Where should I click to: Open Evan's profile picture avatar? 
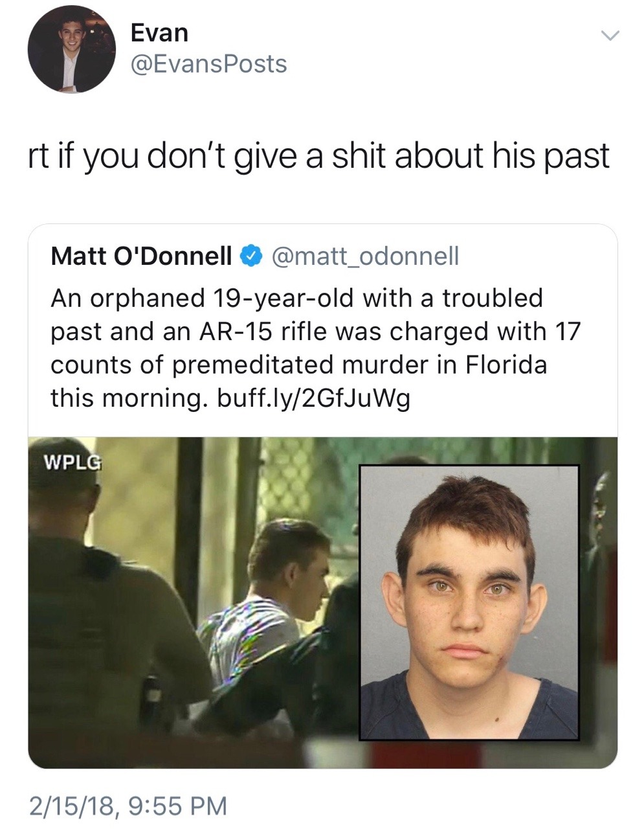(71, 50)
